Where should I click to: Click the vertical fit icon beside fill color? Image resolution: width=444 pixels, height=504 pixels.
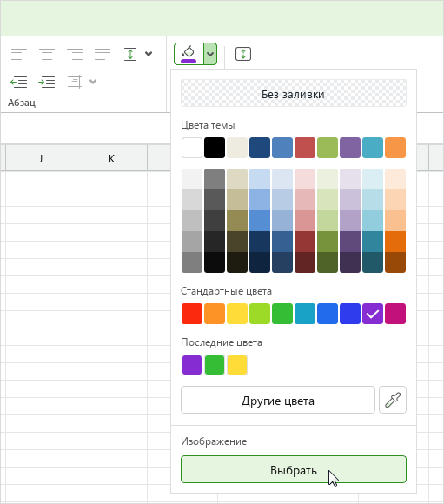click(x=243, y=54)
